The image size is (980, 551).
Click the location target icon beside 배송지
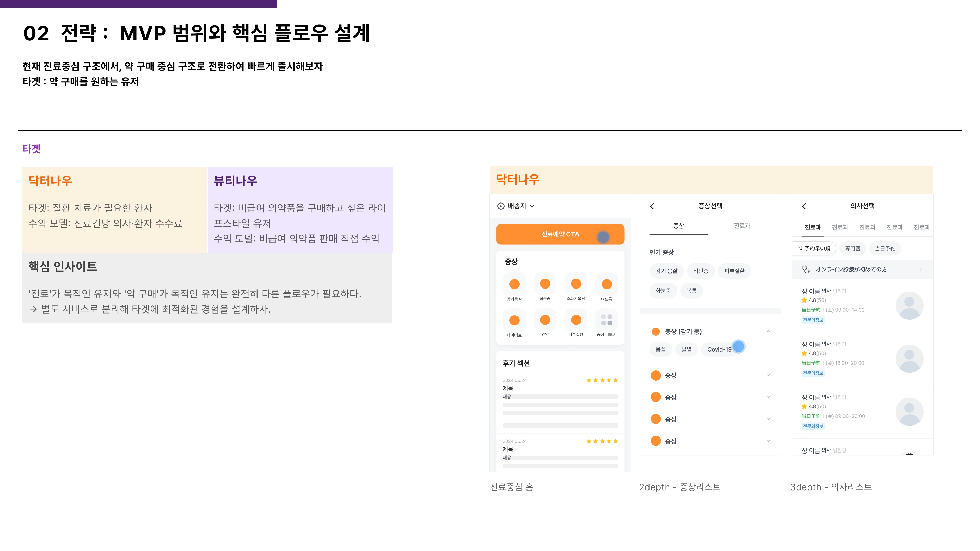[x=501, y=206]
